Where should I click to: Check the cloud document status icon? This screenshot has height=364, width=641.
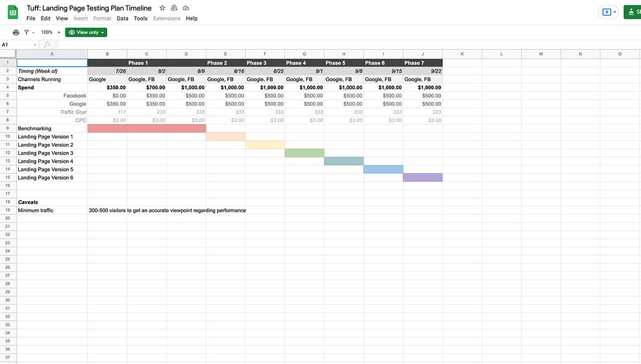pyautogui.click(x=186, y=8)
